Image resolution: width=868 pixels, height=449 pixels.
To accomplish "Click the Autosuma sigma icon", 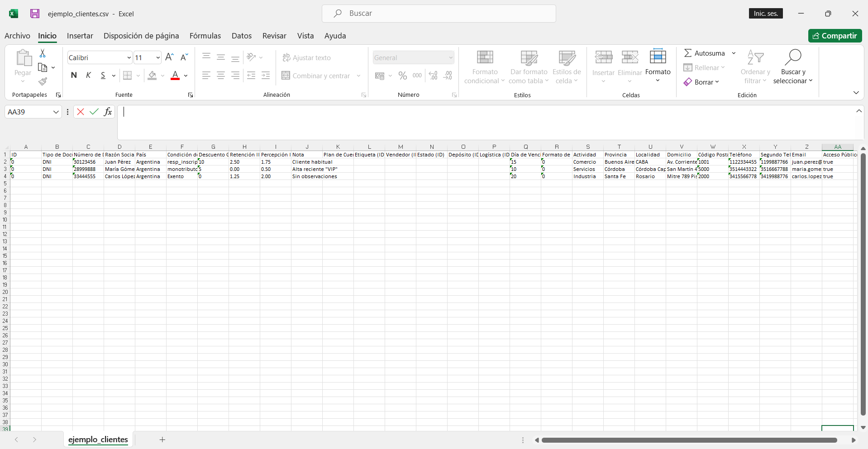I will 688,53.
